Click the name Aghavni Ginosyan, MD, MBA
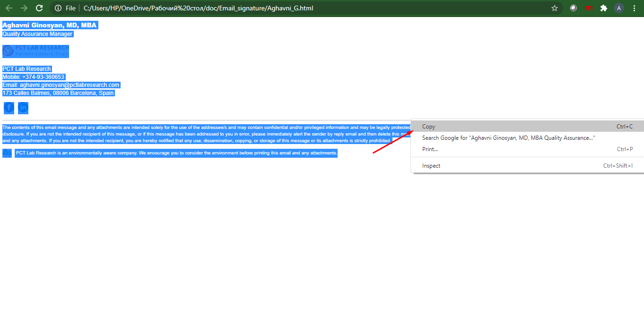Viewport: 644px width, 324px height. [x=50, y=25]
